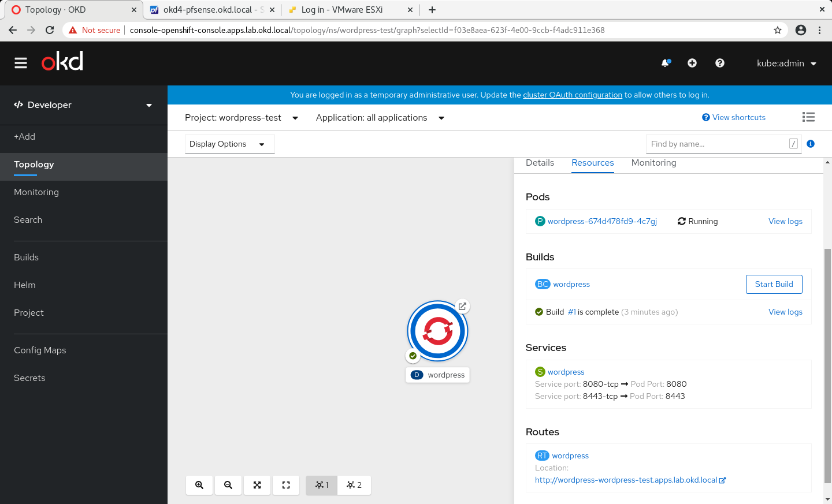The height and width of the screenshot is (504, 832).
Task: Focus the Find by name field
Action: 723,144
